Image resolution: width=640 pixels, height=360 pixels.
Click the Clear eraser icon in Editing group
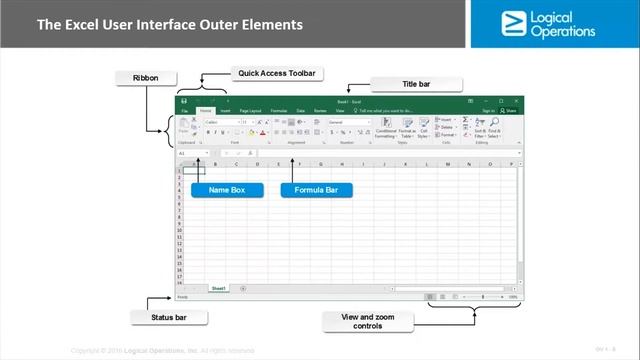465,135
